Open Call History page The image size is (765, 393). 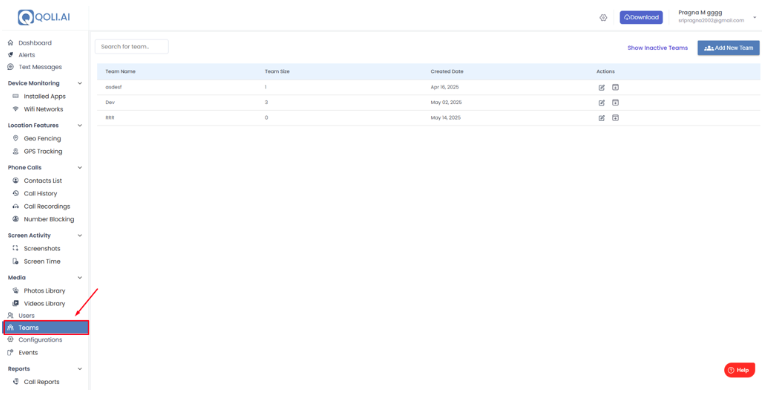point(40,194)
